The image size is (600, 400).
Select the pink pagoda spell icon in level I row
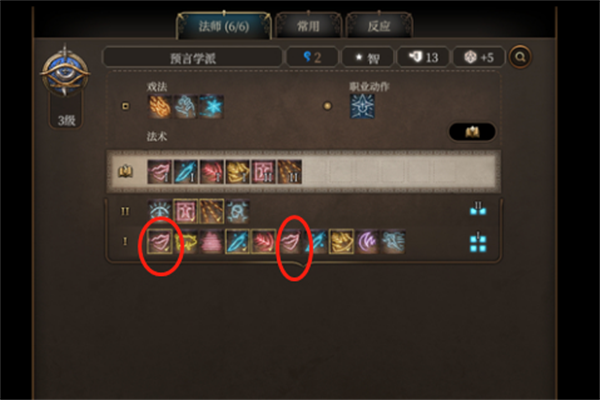212,242
